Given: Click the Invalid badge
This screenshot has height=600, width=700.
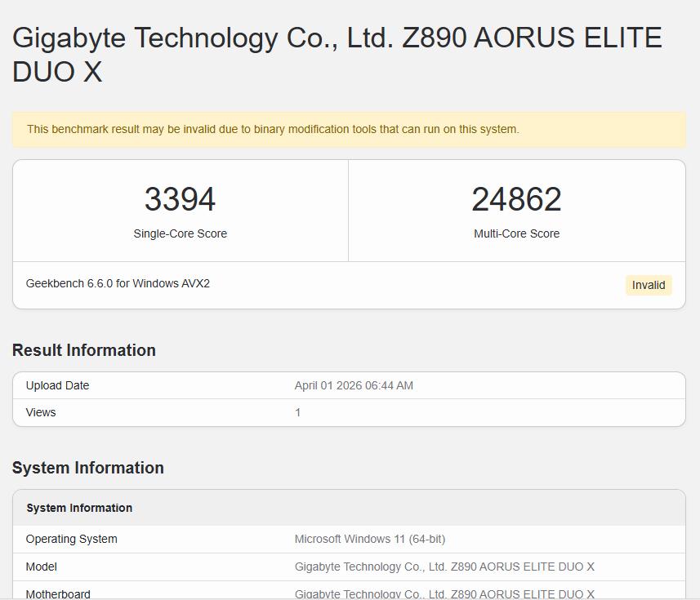Looking at the screenshot, I should (x=649, y=285).
